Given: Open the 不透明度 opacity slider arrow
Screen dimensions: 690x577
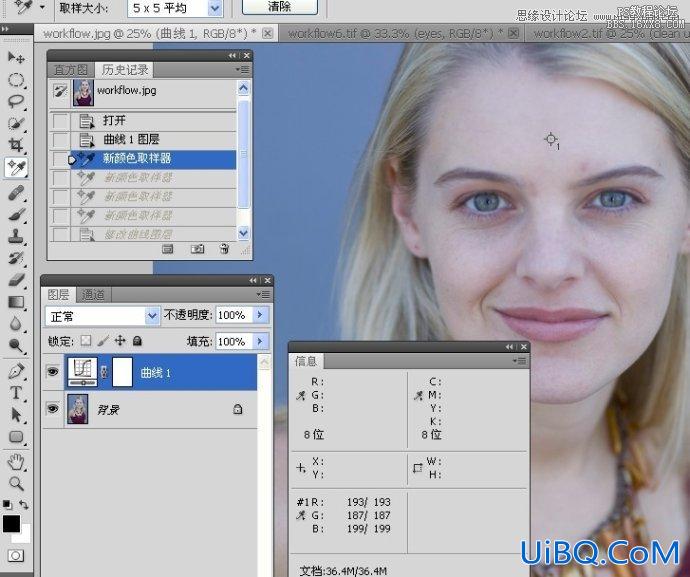Looking at the screenshot, I should (x=260, y=315).
